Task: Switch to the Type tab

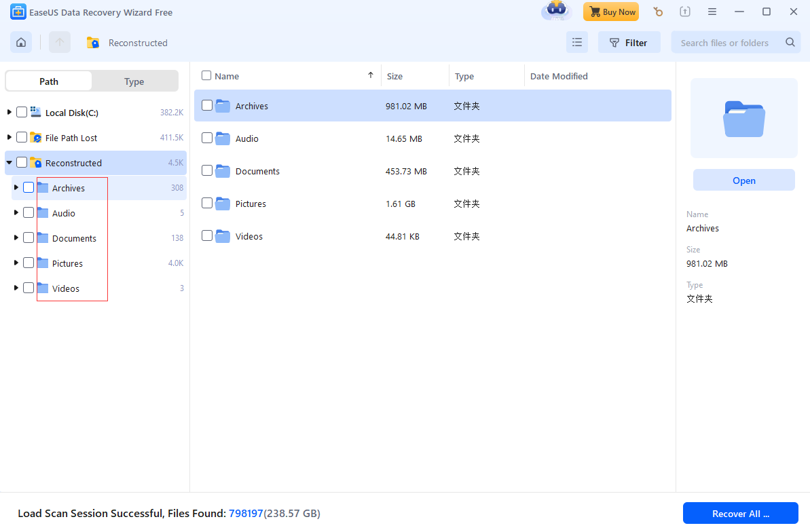Action: (x=134, y=81)
